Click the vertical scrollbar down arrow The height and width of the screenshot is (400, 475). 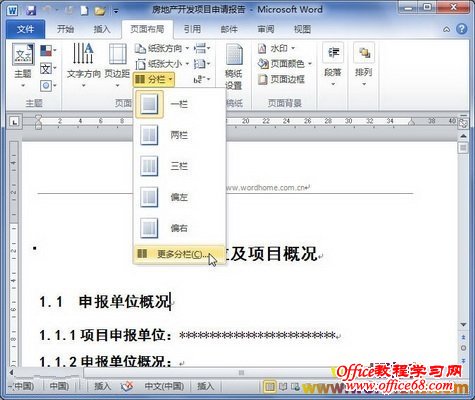point(463,324)
